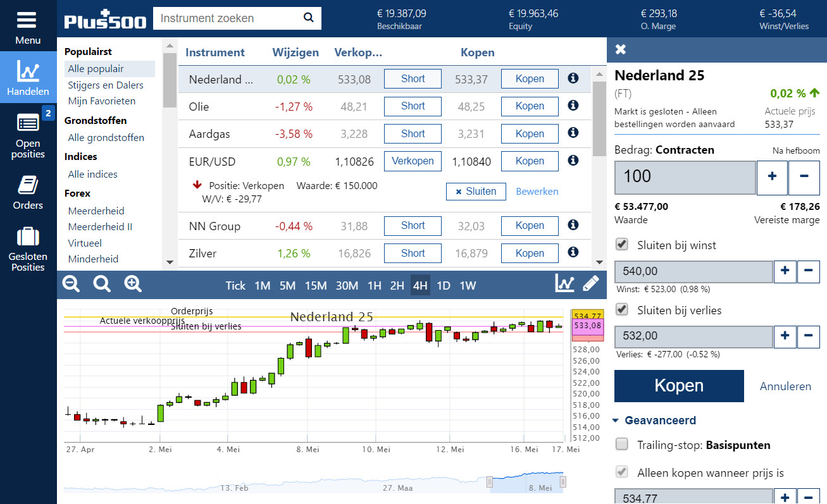Reset chart zoom with plain magnifier

102,284
